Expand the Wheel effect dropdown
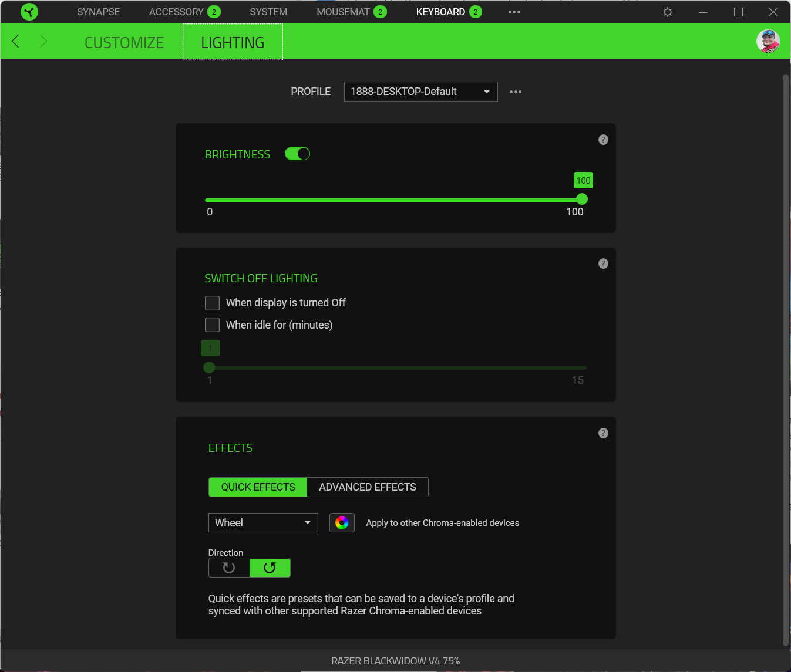 263,522
